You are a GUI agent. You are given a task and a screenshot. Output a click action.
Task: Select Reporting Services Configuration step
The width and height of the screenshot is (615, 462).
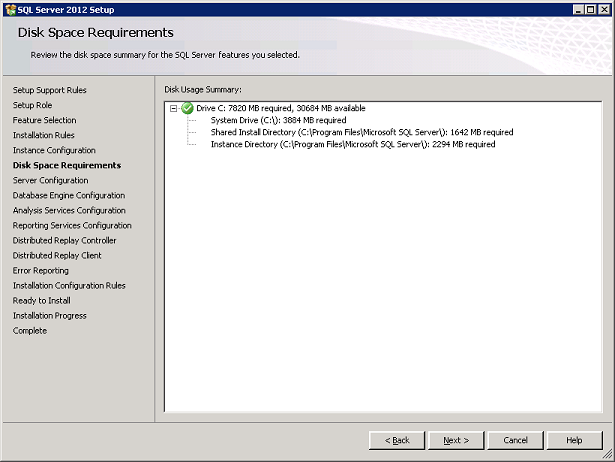(72, 226)
